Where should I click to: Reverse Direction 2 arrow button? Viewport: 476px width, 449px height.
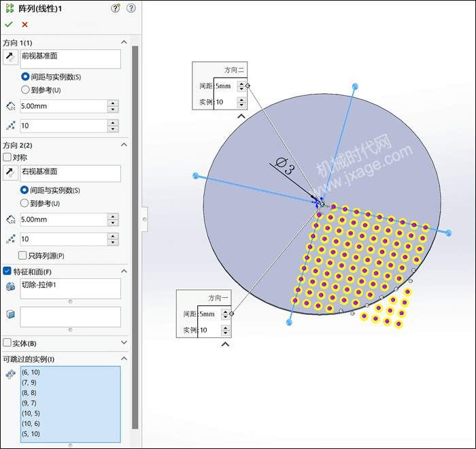[x=10, y=172]
